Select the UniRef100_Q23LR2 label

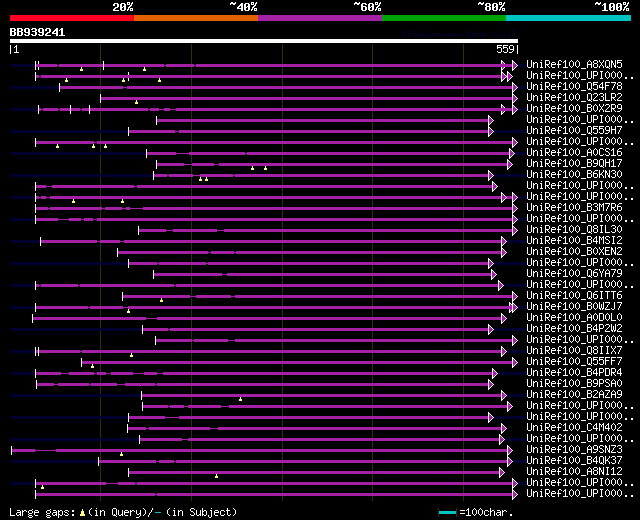click(574, 98)
